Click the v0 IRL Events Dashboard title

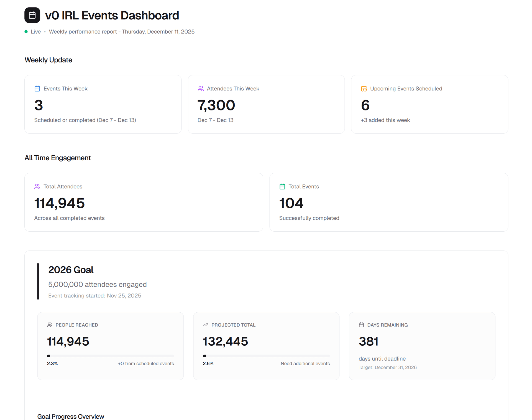pyautogui.click(x=112, y=16)
